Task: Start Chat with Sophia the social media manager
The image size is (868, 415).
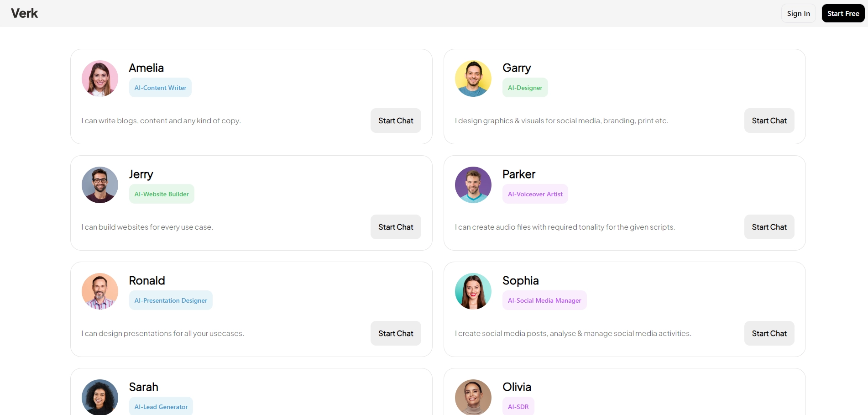Action: click(x=769, y=333)
